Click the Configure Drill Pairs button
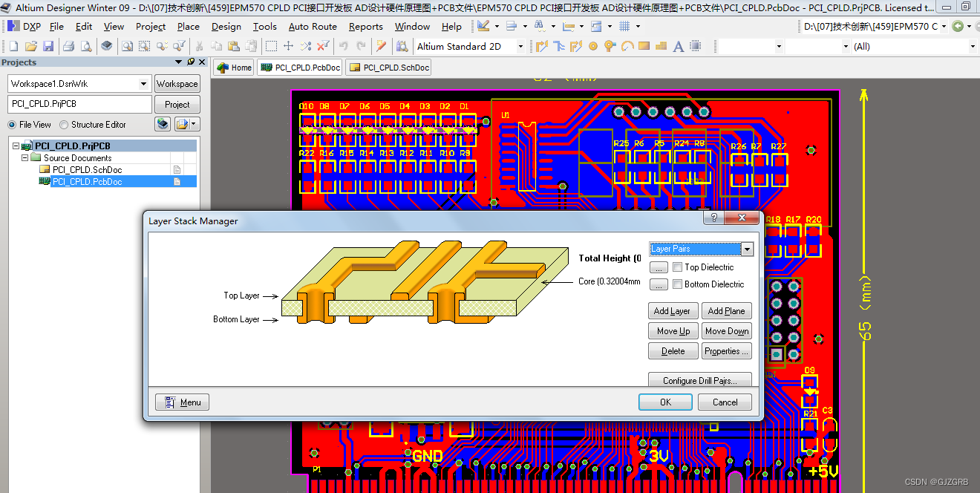The height and width of the screenshot is (493, 980). click(699, 380)
